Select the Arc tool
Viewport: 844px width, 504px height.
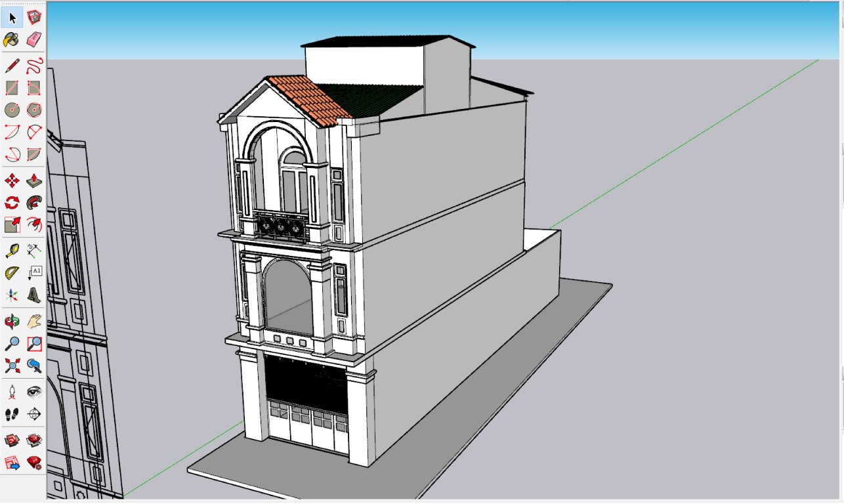pyautogui.click(x=12, y=132)
